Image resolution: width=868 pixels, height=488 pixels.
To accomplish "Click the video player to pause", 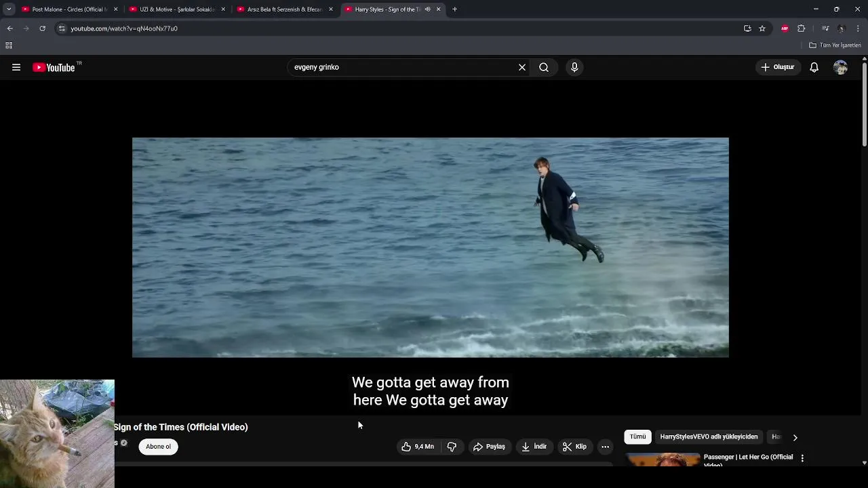I will [431, 247].
